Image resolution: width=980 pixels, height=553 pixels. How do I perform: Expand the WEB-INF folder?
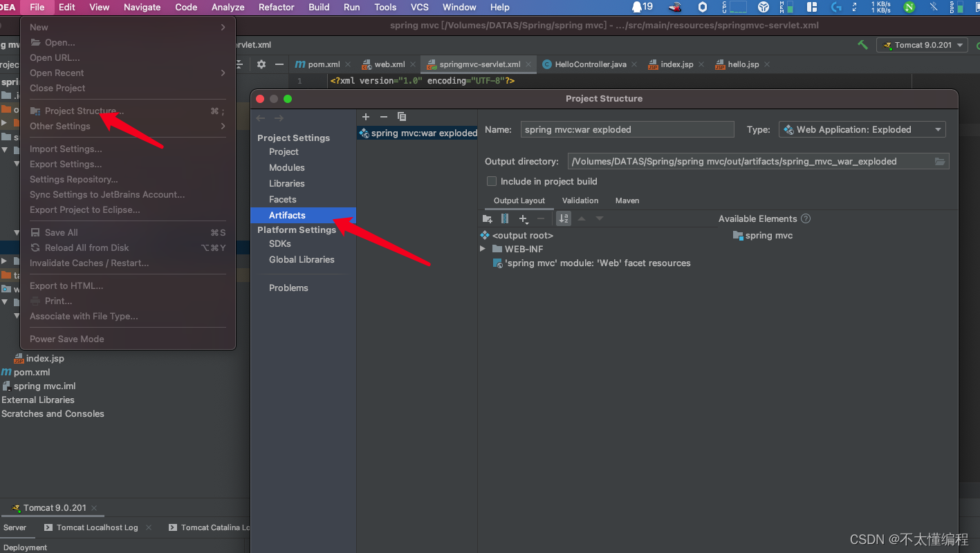click(x=483, y=249)
